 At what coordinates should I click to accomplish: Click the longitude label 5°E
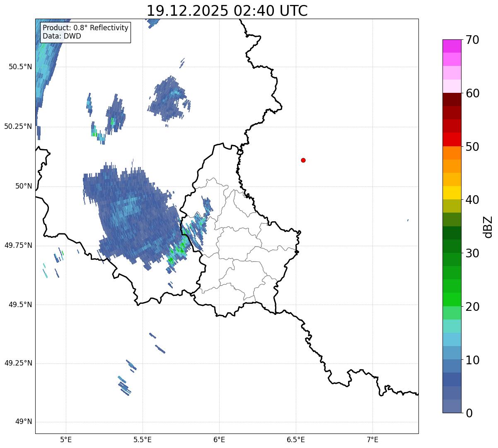click(66, 439)
